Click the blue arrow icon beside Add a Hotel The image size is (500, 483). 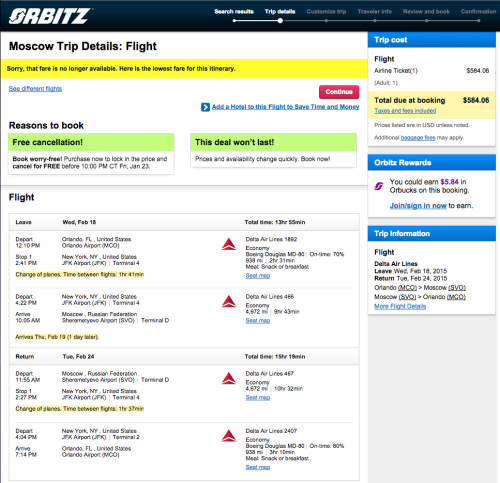click(x=205, y=107)
